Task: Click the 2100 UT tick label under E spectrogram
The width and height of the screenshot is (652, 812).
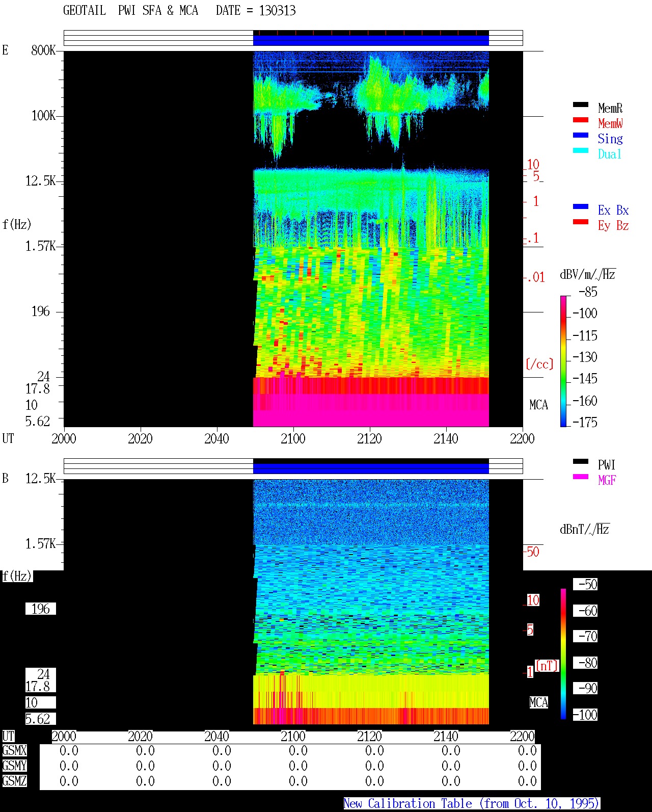Action: point(293,439)
